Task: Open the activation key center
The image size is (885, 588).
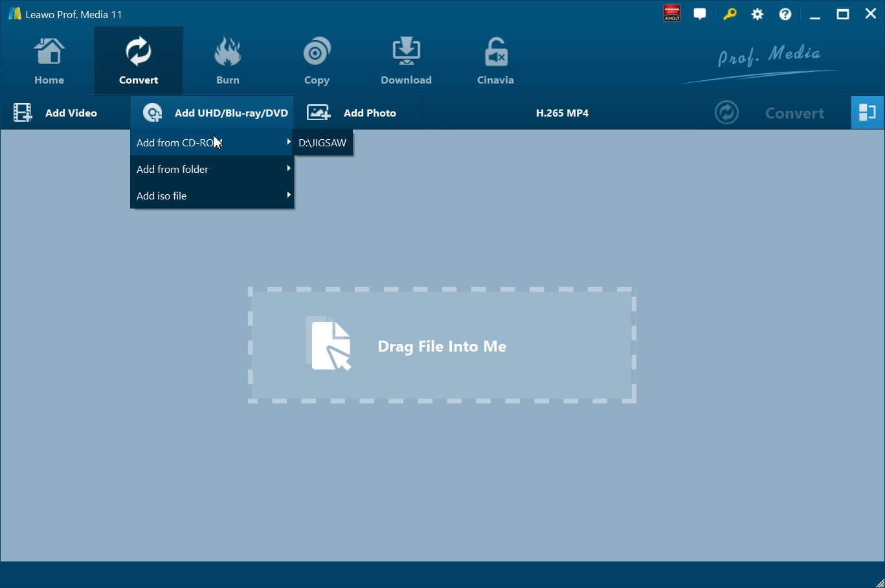Action: coord(730,14)
